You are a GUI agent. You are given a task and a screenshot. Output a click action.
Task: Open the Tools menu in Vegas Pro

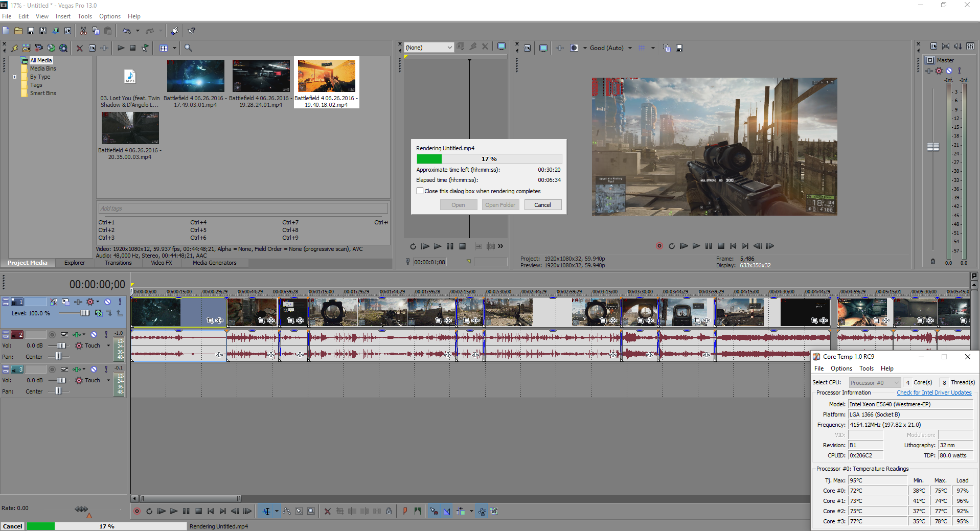85,16
